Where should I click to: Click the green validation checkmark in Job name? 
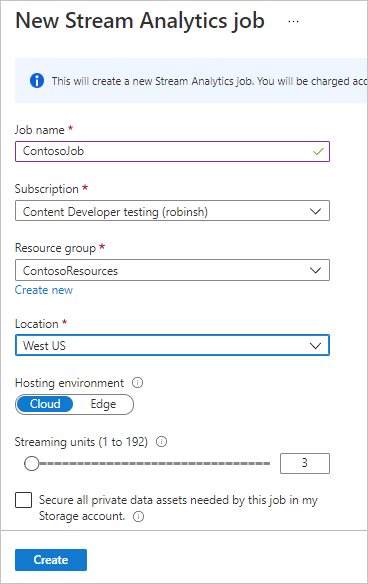point(318,152)
